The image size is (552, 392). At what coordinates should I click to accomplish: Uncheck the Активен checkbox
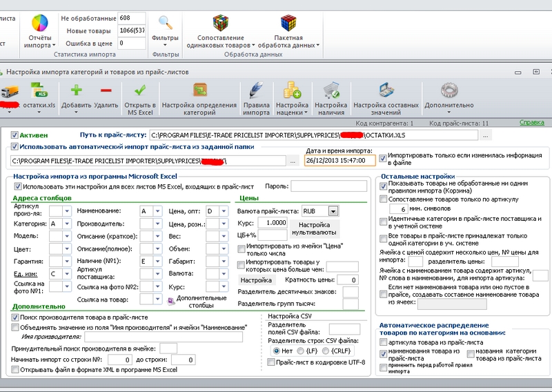[14, 135]
